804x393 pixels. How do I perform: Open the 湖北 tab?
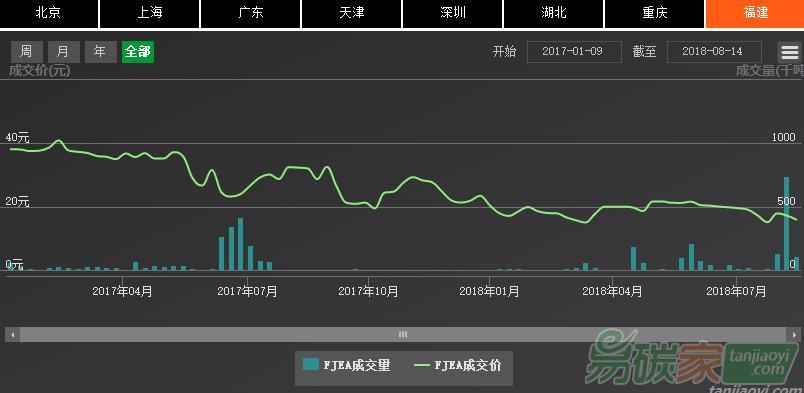[554, 13]
